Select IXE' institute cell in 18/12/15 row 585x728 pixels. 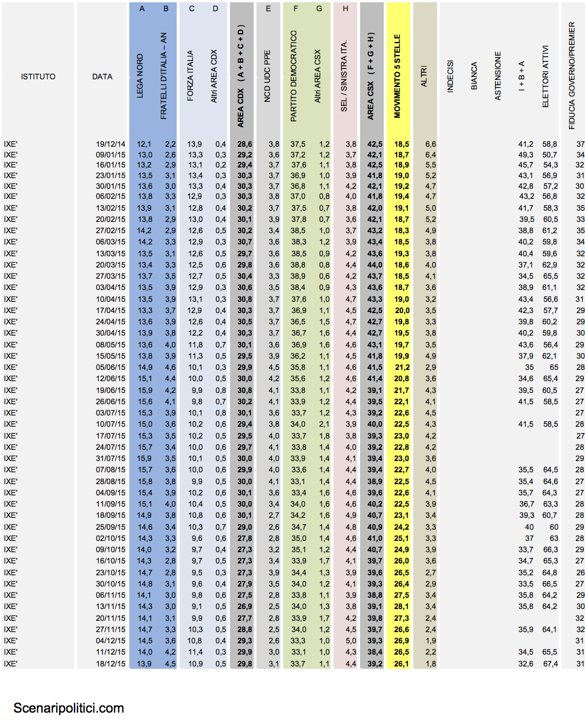coord(11,663)
